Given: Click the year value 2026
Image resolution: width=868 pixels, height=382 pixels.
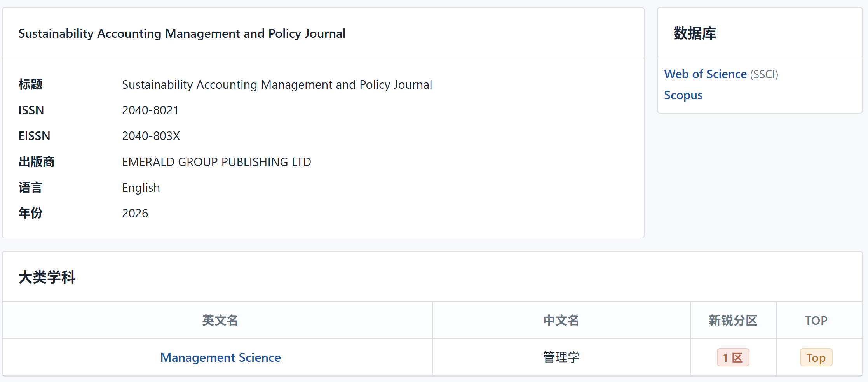Looking at the screenshot, I should coord(135,214).
